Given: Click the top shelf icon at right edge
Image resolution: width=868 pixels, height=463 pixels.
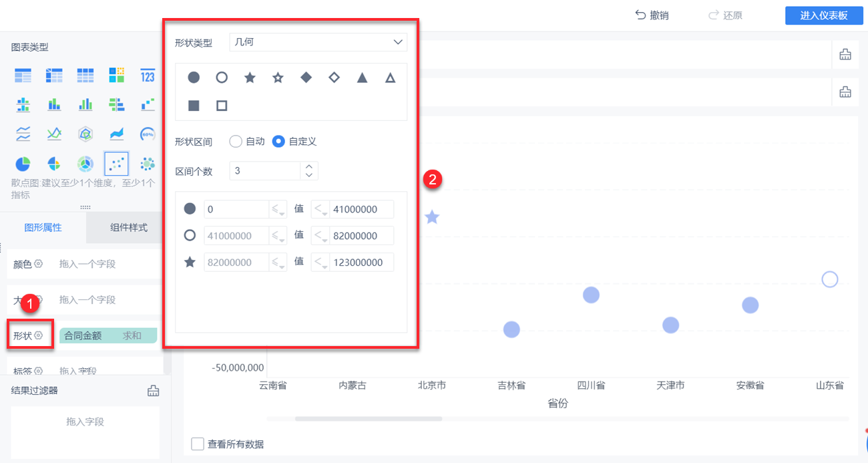Looking at the screenshot, I should [845, 55].
